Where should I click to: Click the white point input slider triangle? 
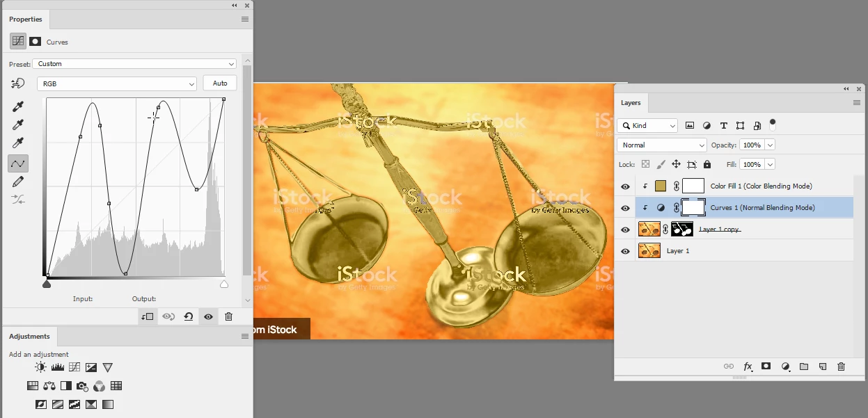click(224, 284)
